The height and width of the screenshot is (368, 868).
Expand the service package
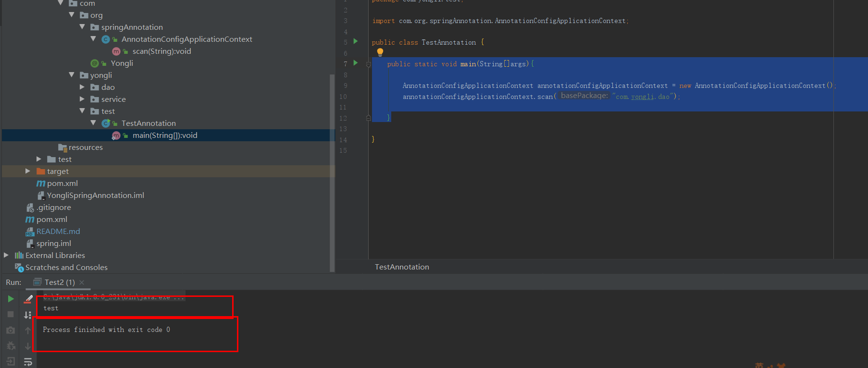click(x=82, y=99)
